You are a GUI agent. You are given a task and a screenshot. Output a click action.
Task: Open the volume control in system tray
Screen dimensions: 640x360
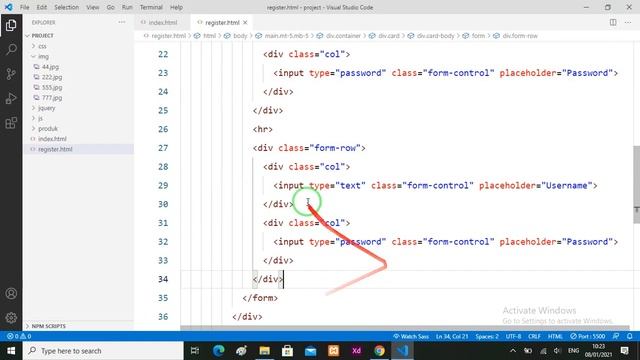558,351
